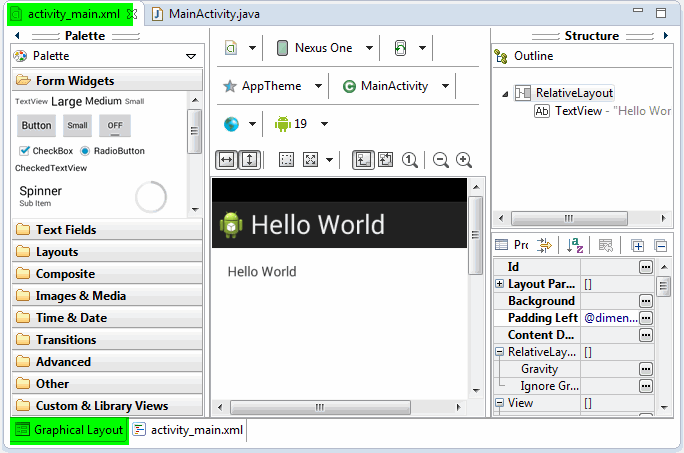Open MainActivity dropdown arrow
The height and width of the screenshot is (453, 684).
coord(445,86)
